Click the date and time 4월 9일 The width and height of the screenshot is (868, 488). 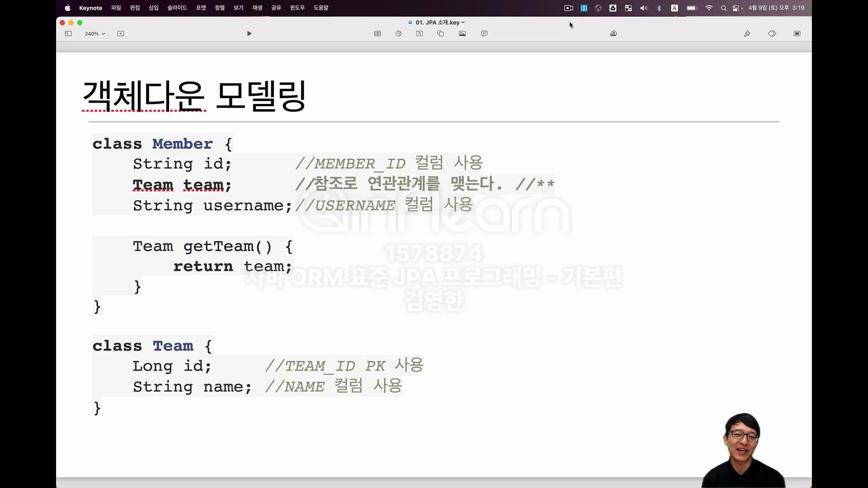point(776,8)
